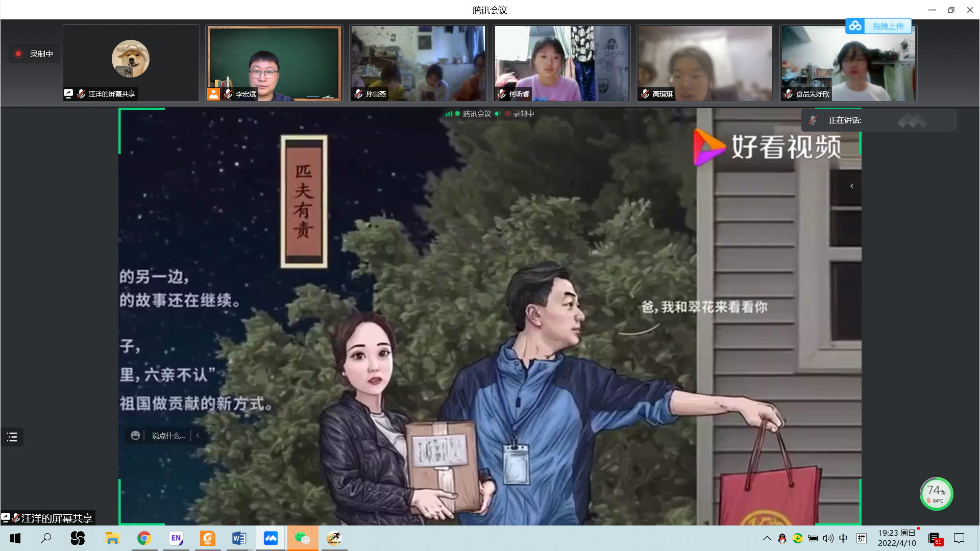Image resolution: width=980 pixels, height=551 pixels.
Task: Click the volume speaker tray icon
Action: [828, 538]
